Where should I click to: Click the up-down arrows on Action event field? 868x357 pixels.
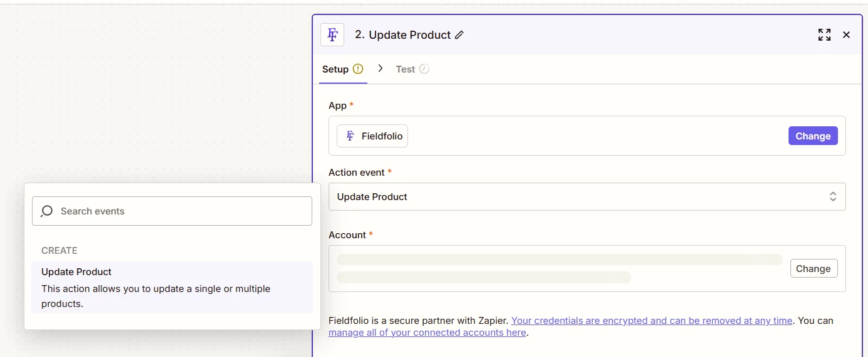pyautogui.click(x=833, y=196)
